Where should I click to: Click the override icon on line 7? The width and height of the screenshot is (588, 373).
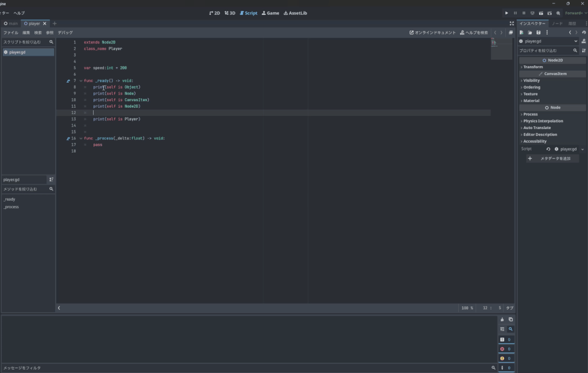tap(68, 80)
